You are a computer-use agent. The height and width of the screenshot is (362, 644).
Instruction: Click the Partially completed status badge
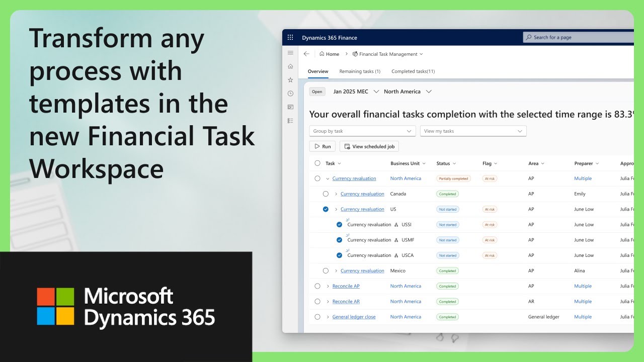pos(453,178)
